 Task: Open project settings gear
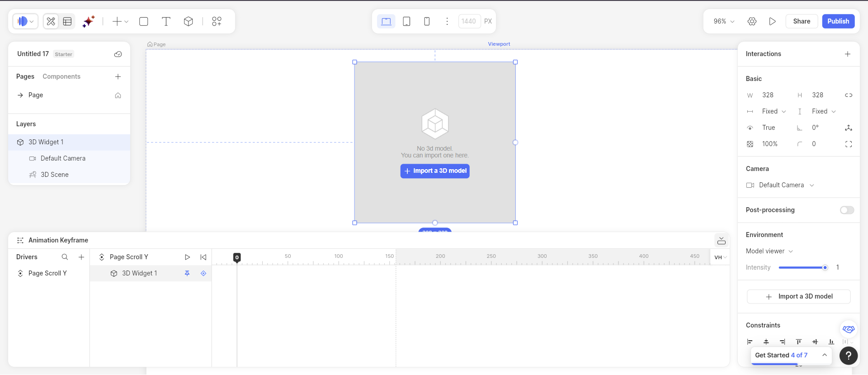752,21
